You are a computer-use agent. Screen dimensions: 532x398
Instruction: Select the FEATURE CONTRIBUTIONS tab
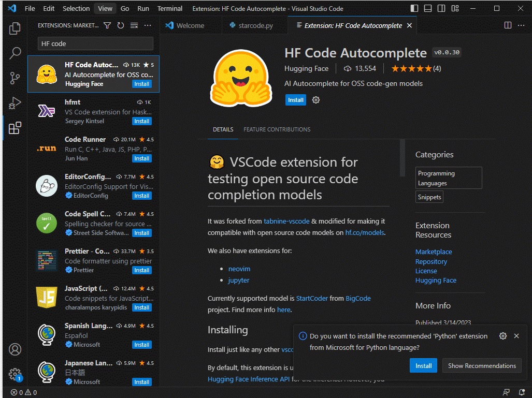click(x=277, y=129)
